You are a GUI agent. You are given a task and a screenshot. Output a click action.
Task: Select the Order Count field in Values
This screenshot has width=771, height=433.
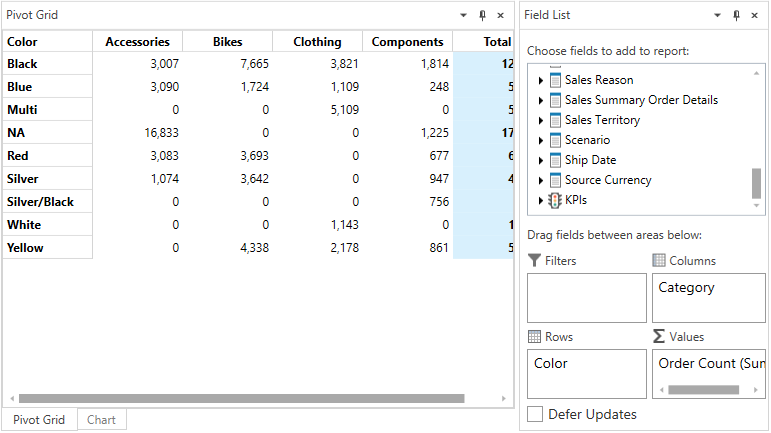tap(712, 364)
